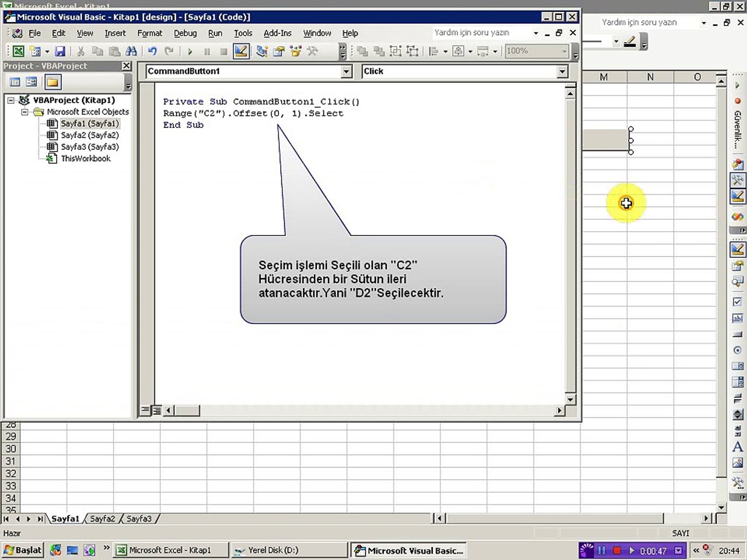Click the Find binoculars icon

(x=131, y=51)
